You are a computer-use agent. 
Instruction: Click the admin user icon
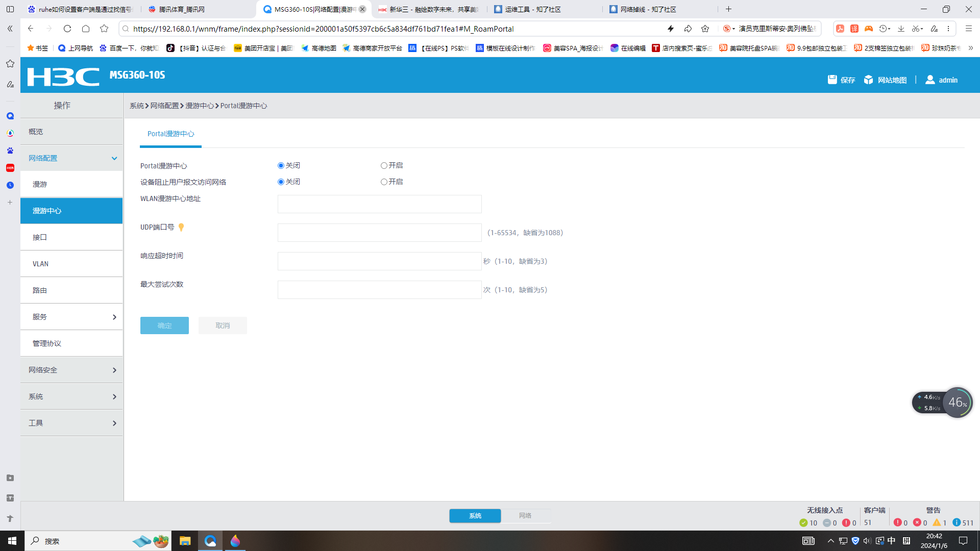(x=930, y=80)
